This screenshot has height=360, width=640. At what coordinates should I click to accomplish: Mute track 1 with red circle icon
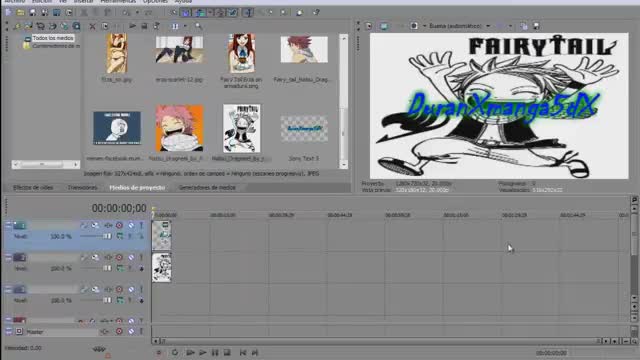click(x=119, y=225)
